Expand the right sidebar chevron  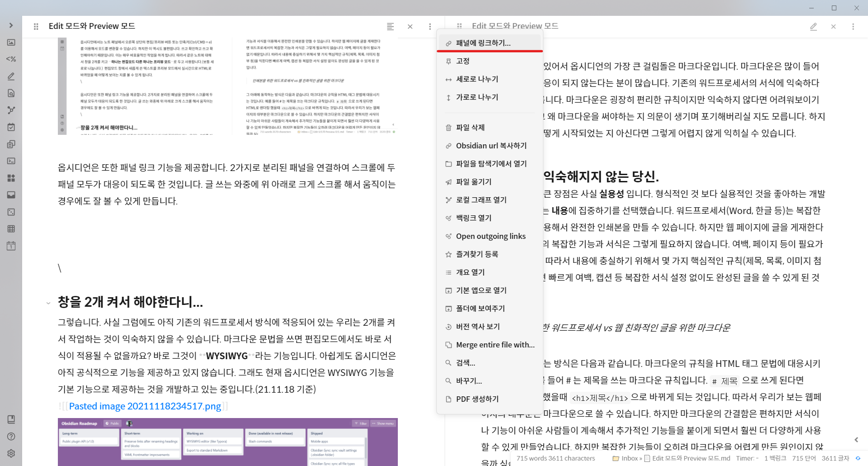(856, 440)
